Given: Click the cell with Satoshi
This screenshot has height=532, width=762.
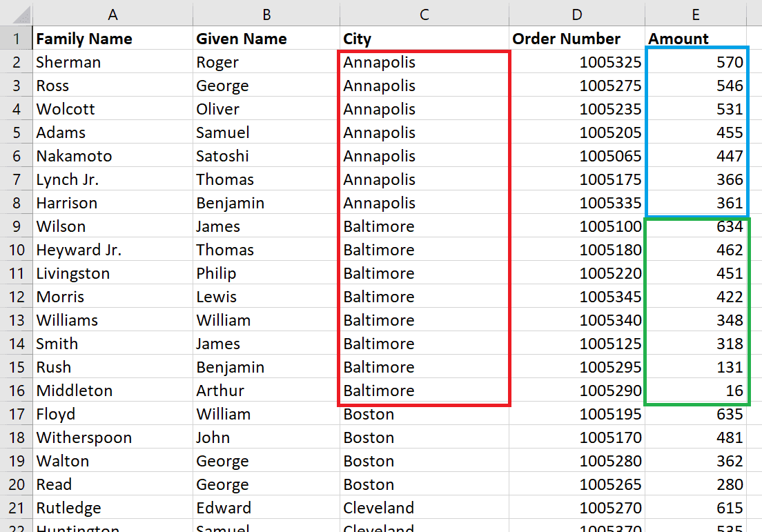Looking at the screenshot, I should (266, 156).
